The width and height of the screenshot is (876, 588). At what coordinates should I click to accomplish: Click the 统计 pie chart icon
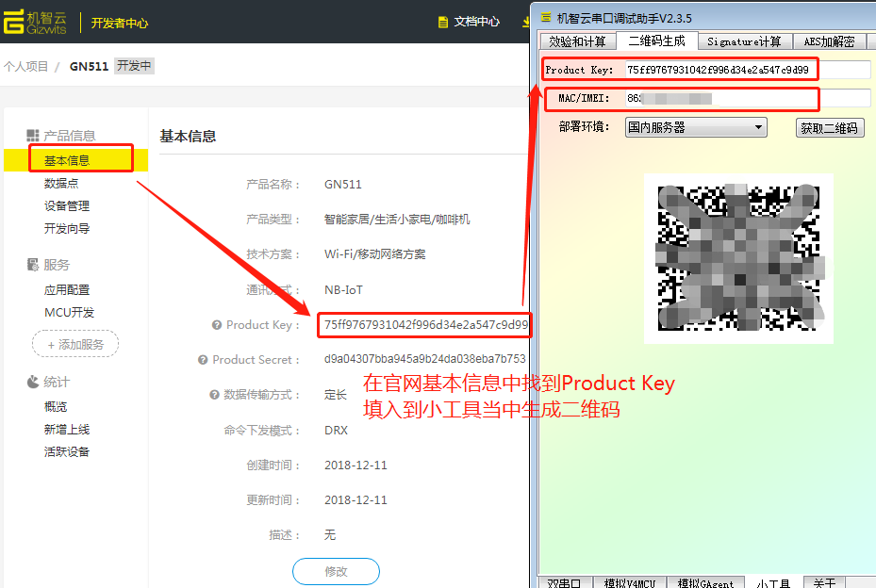[33, 382]
